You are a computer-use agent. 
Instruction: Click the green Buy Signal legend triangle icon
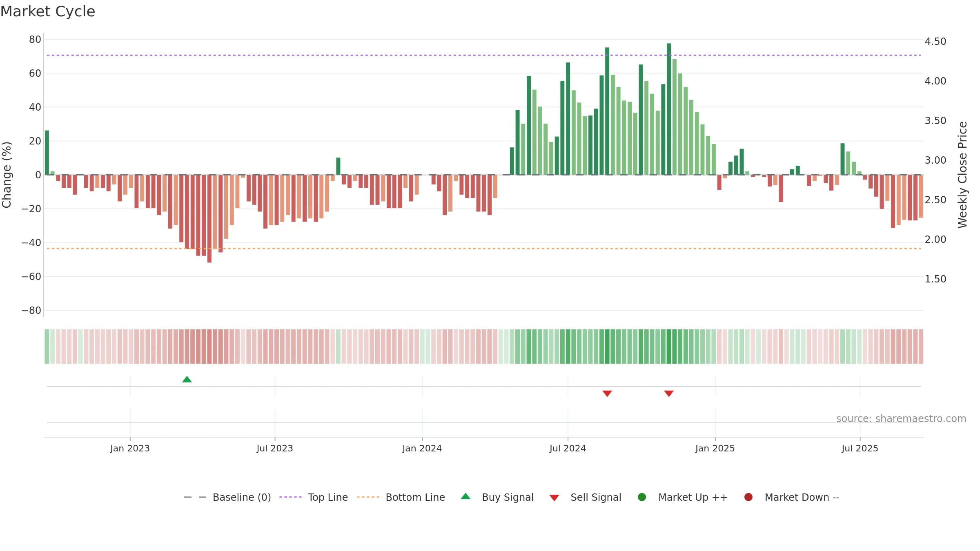pos(465,496)
